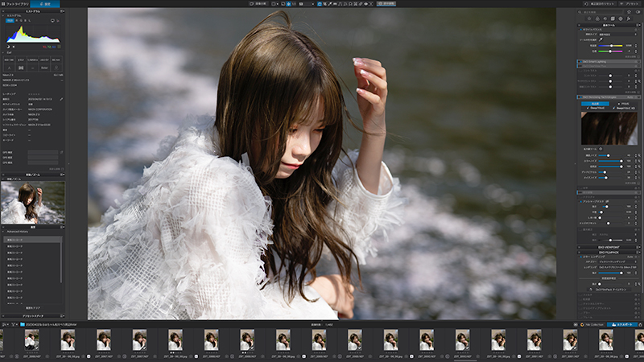Select the RGB histogram channel tab
Screen dimensions: 644x362
click(10, 21)
